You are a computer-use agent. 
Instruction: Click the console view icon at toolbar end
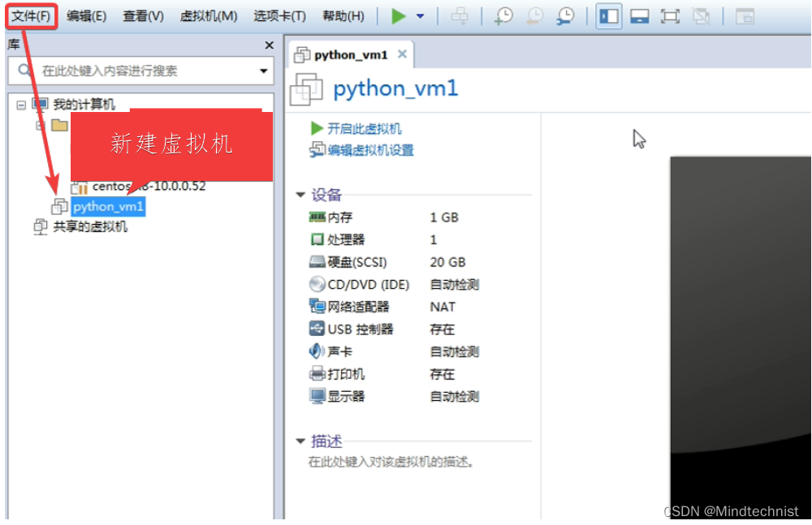745,16
